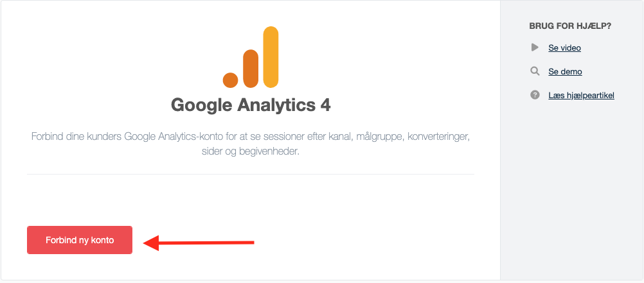644x283 pixels.
Task: Click the play icon beside Se video
Action: [535, 47]
